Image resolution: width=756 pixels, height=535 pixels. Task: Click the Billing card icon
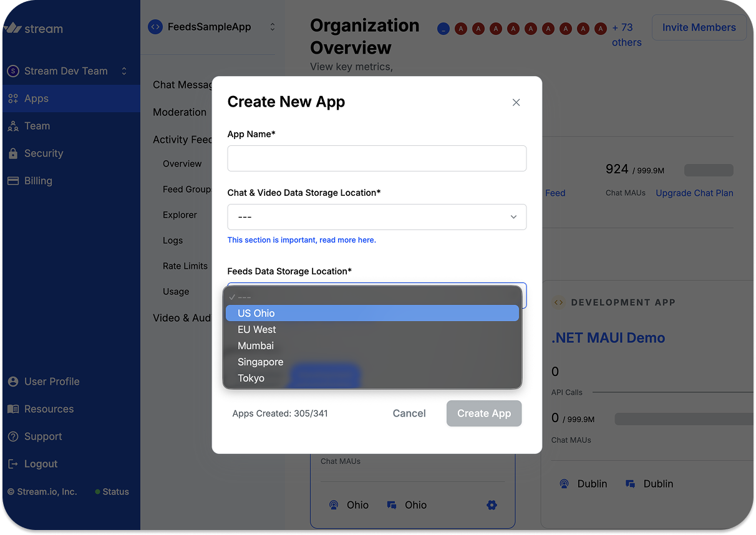tap(13, 181)
